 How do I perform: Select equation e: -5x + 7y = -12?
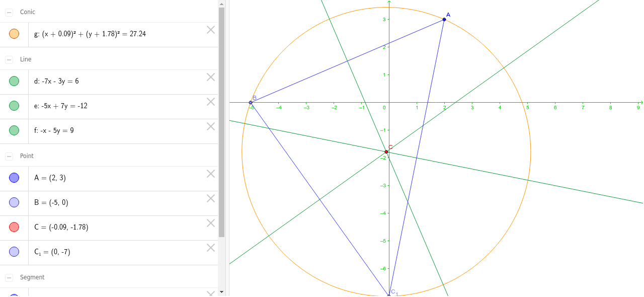click(61, 106)
